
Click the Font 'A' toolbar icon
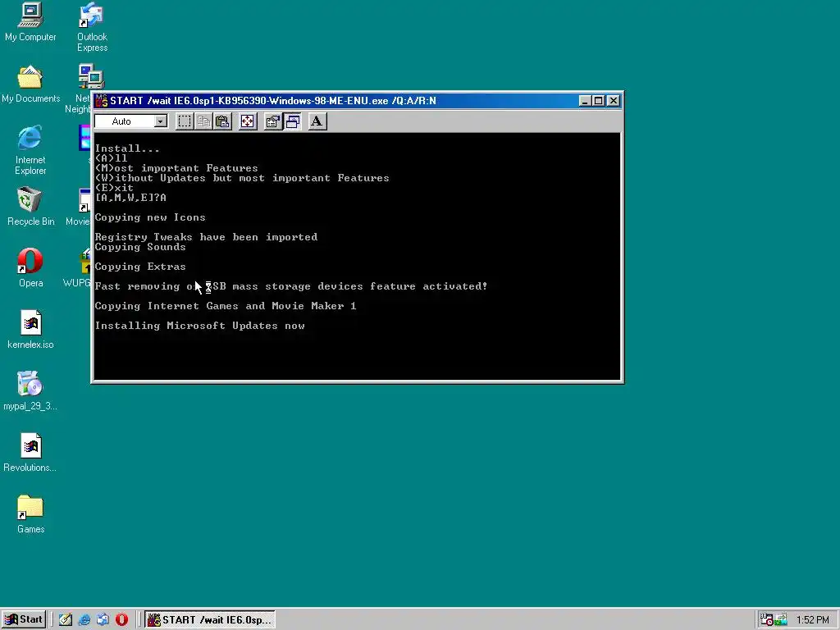click(x=317, y=121)
